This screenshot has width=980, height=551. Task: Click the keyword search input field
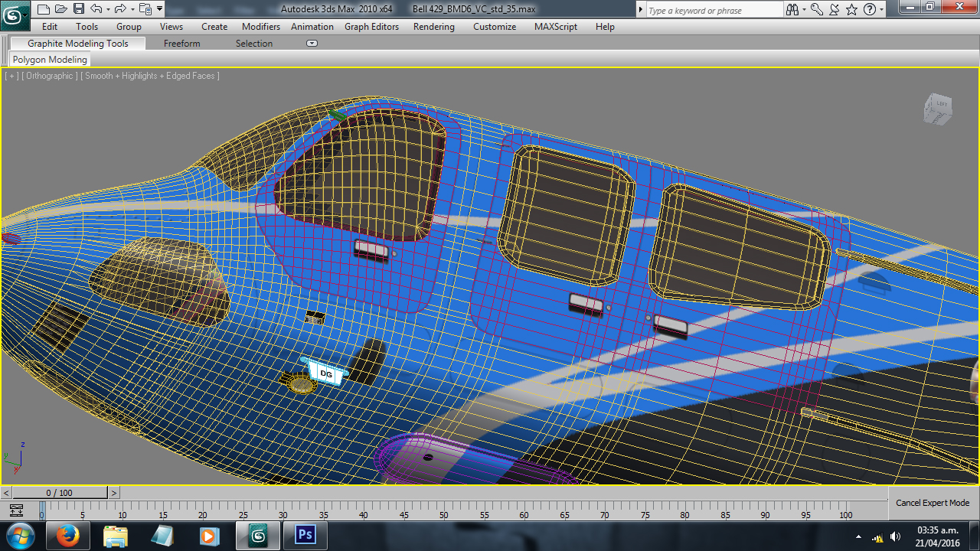point(714,10)
